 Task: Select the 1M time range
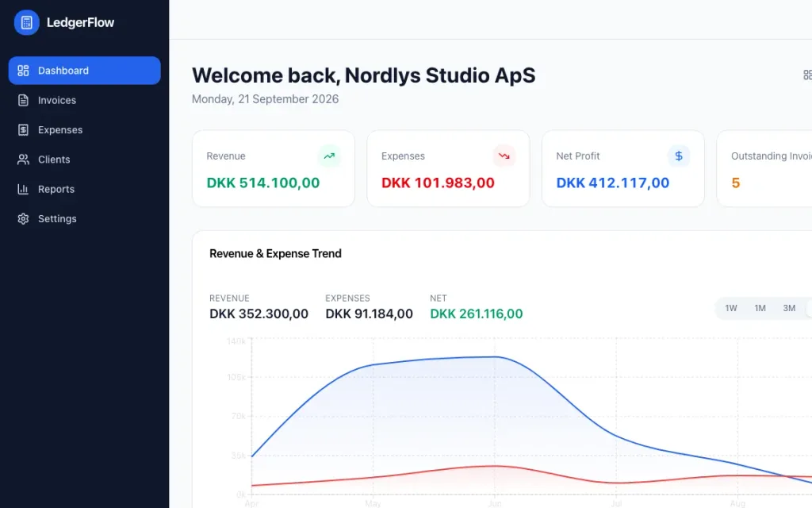760,309
